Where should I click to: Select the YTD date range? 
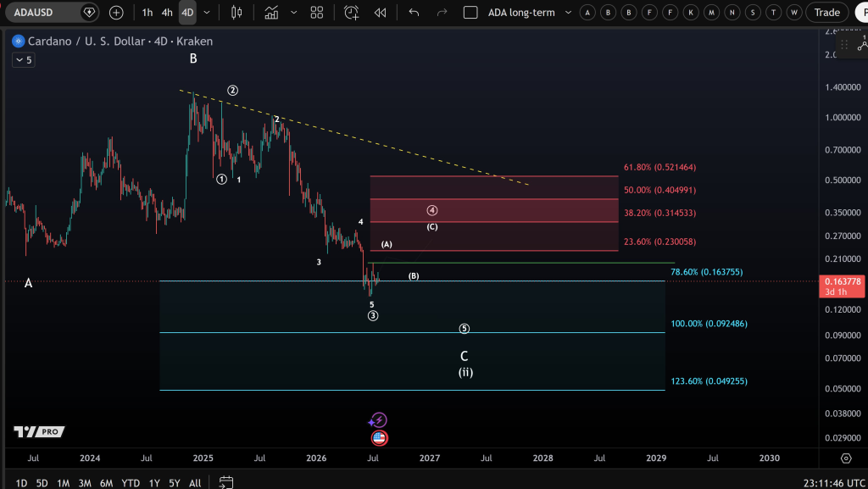coord(131,483)
